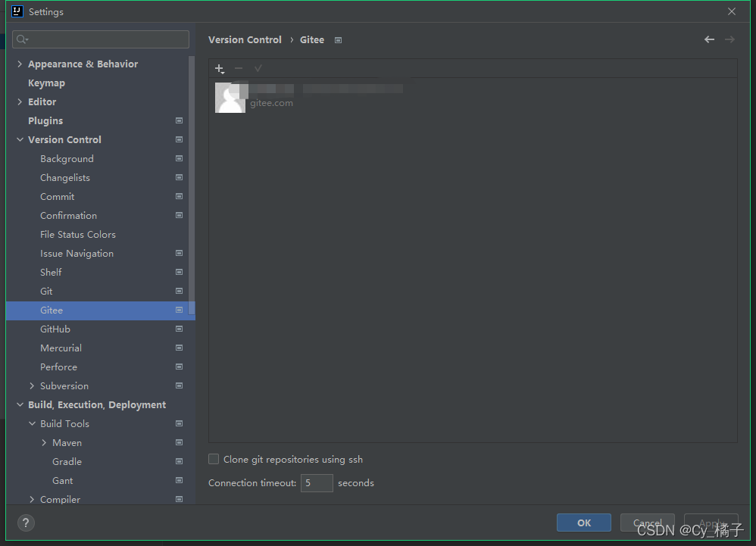Screen dimensions: 756x546
Task: Click project icon on Confirmation row
Action: coord(179,215)
